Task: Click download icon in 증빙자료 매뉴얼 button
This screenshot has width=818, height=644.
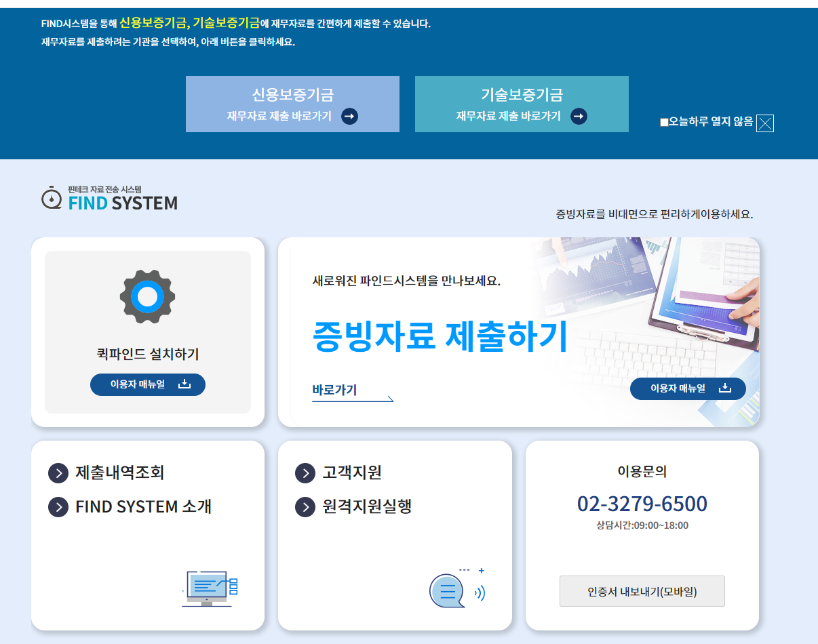Action: pos(725,388)
